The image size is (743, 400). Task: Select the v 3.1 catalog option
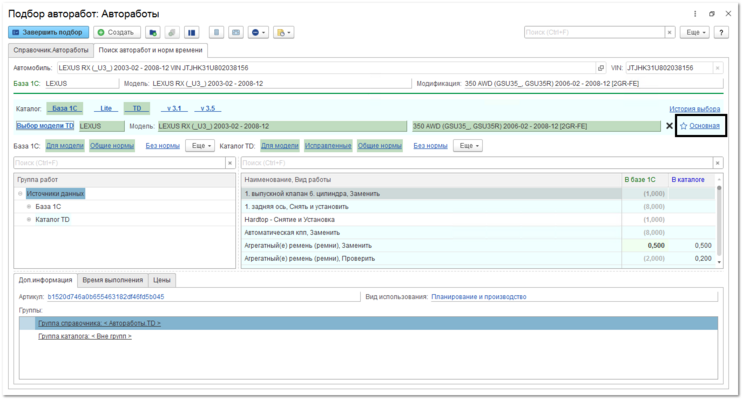pos(174,109)
